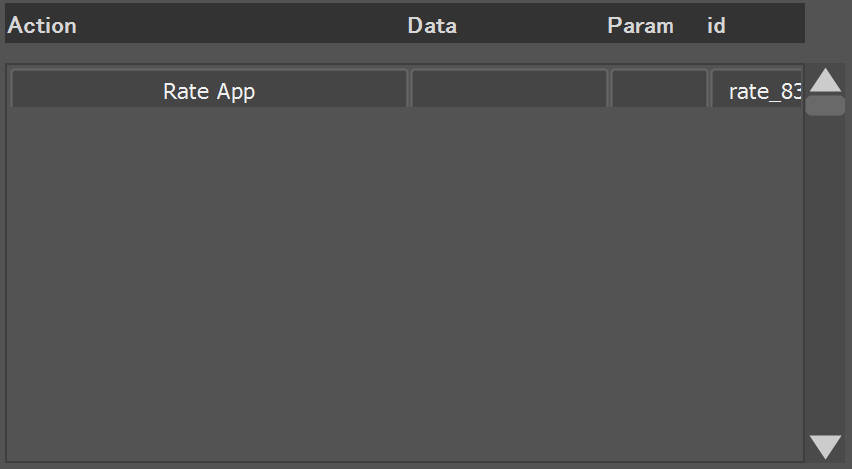This screenshot has height=469, width=852.
Task: Select the empty Param field in Rate App row
Action: [x=659, y=89]
